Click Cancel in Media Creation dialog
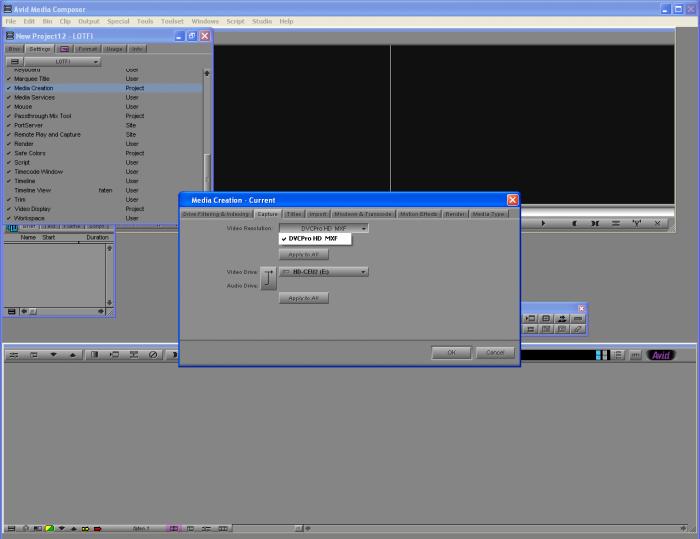The image size is (700, 539). point(495,353)
